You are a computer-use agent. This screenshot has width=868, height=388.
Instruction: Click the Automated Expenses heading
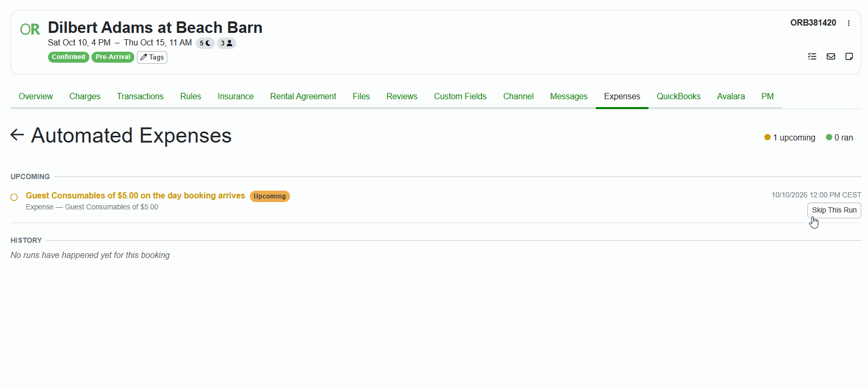(x=131, y=135)
